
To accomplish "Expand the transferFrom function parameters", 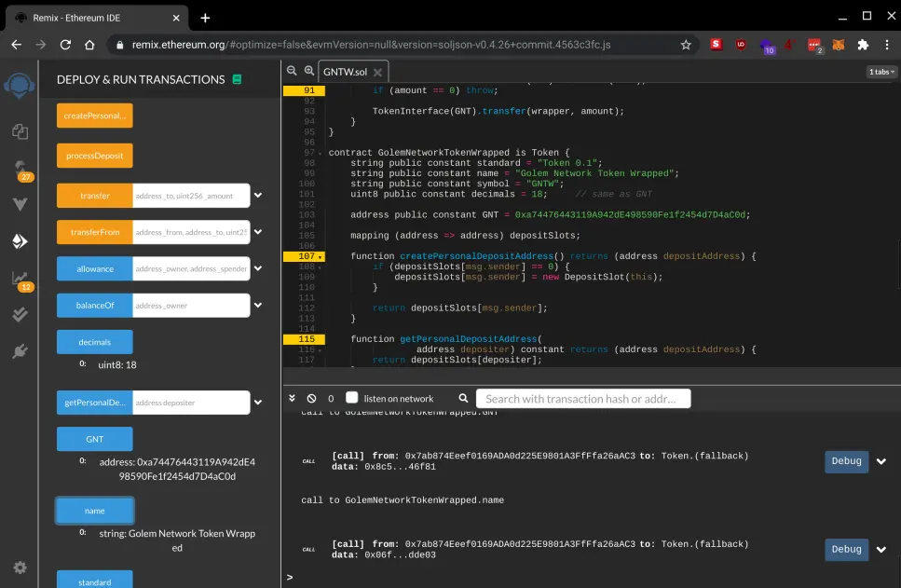I will pyautogui.click(x=258, y=232).
